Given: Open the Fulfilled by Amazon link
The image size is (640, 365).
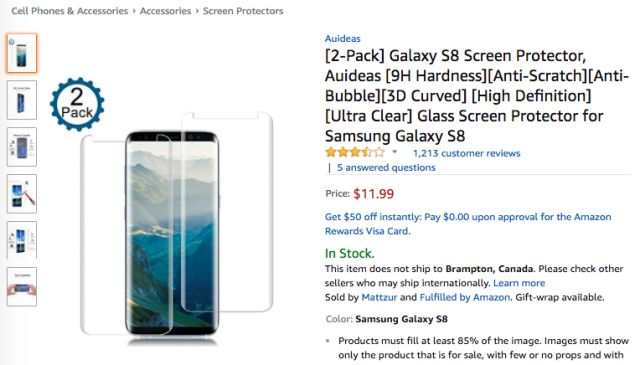Looking at the screenshot, I should pos(465,297).
